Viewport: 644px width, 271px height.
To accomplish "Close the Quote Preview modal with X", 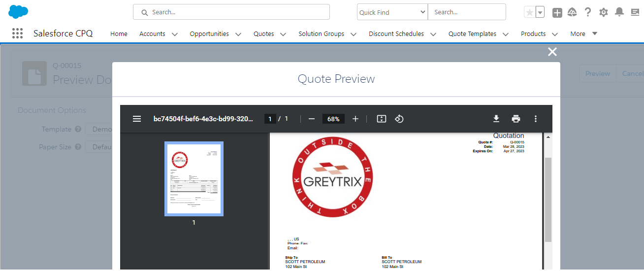I will pos(552,52).
